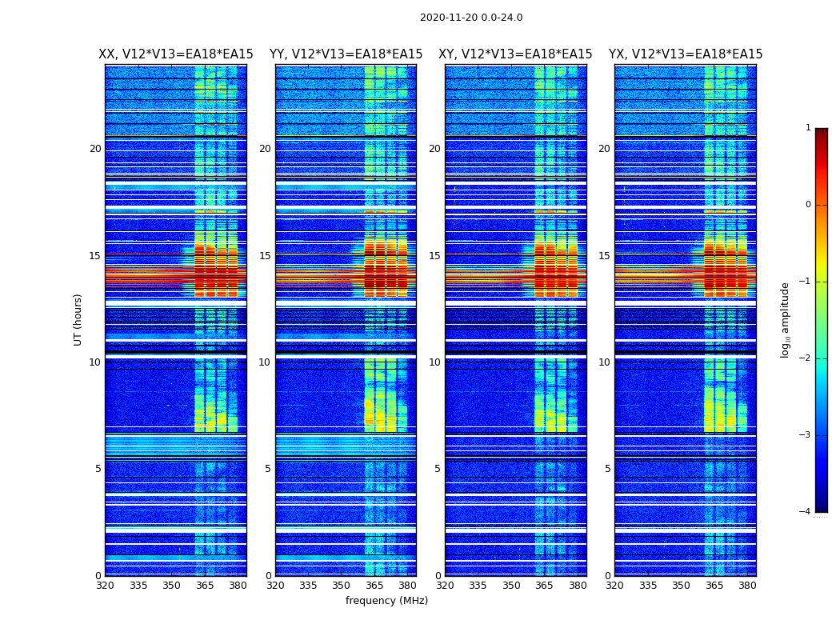Select the YX, V12*V13=EA18*EA15 title
Viewport: 840px width, 640px height.
tap(685, 54)
